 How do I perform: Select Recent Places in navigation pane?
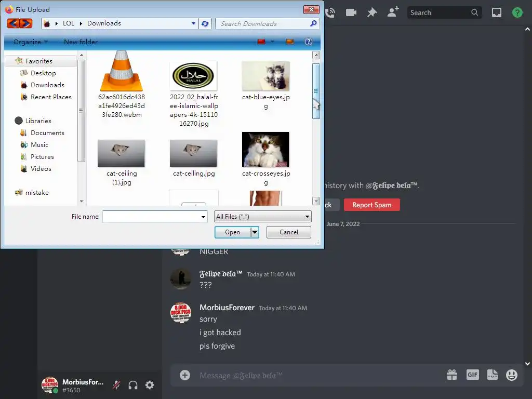point(51,97)
